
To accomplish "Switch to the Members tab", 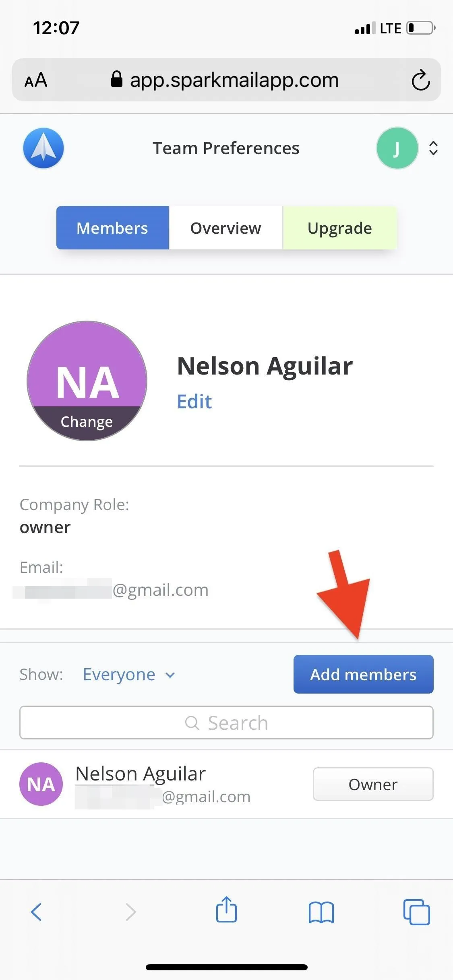I will click(112, 228).
